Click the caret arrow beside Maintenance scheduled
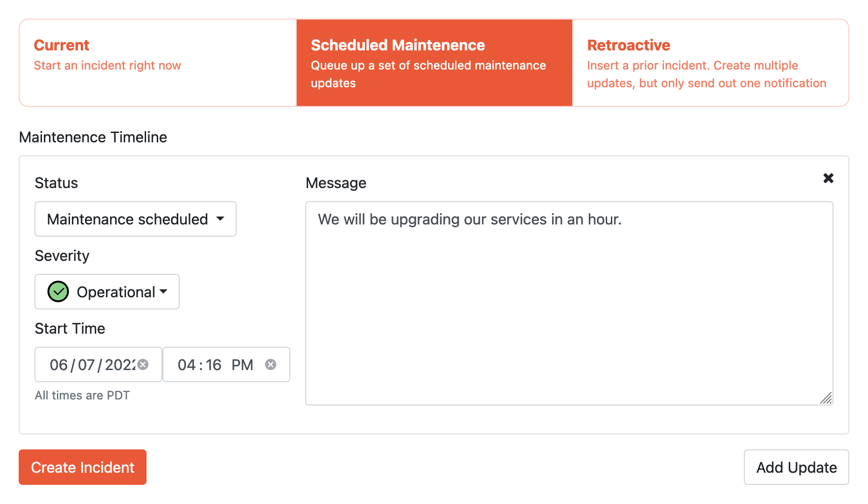 point(220,219)
